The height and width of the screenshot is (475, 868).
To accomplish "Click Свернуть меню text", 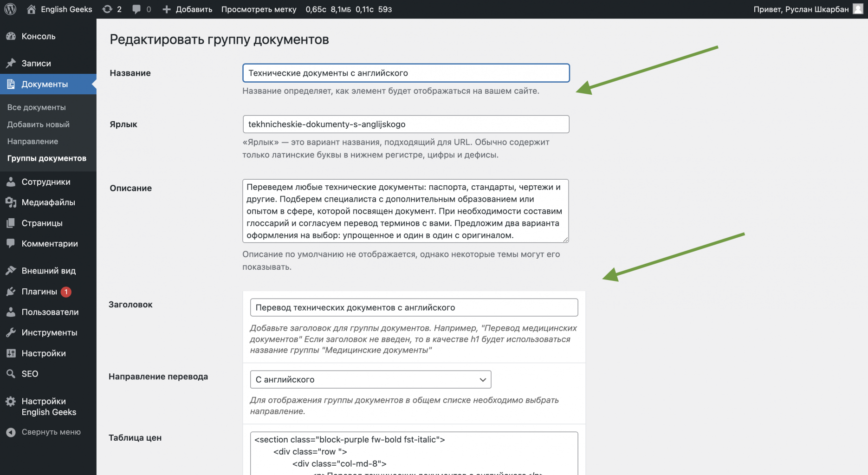I will coord(51,432).
